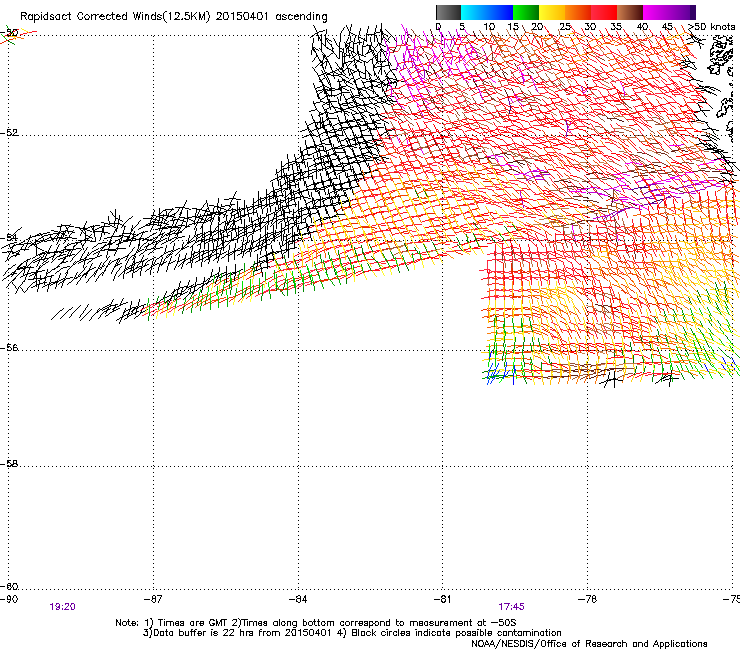Click the red 30-35 knots legend segment
Viewport: 740px width, 650px height.
point(604,12)
